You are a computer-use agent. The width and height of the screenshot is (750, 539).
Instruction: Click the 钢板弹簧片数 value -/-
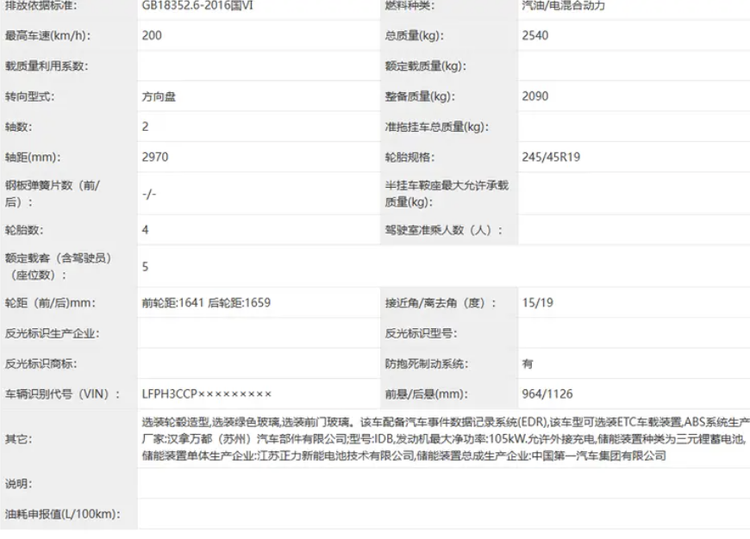(150, 193)
